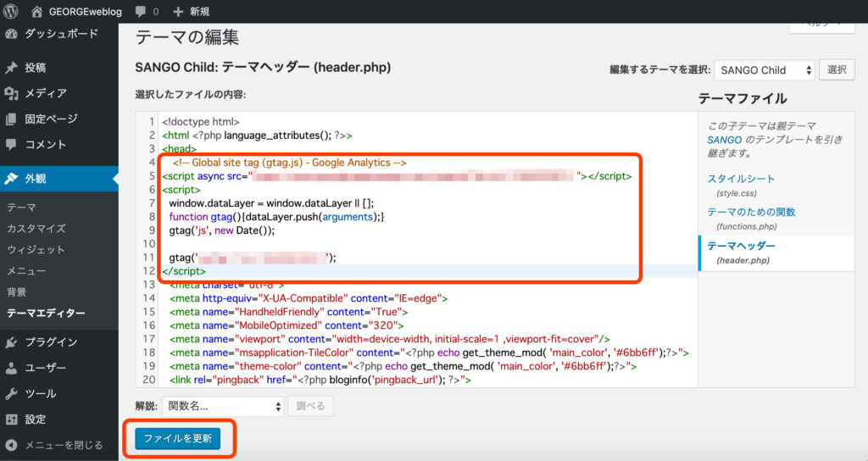Click the 固定ページ pages icon

click(x=11, y=119)
